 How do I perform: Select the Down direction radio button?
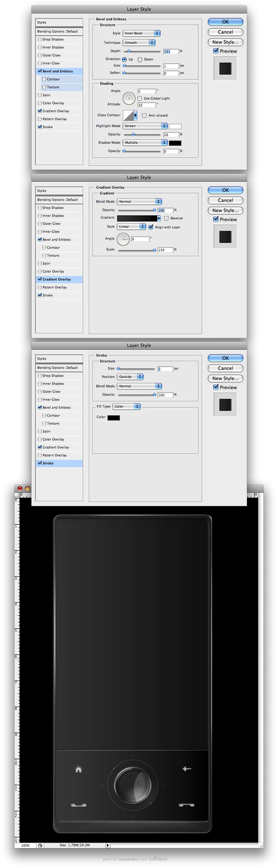tap(140, 59)
